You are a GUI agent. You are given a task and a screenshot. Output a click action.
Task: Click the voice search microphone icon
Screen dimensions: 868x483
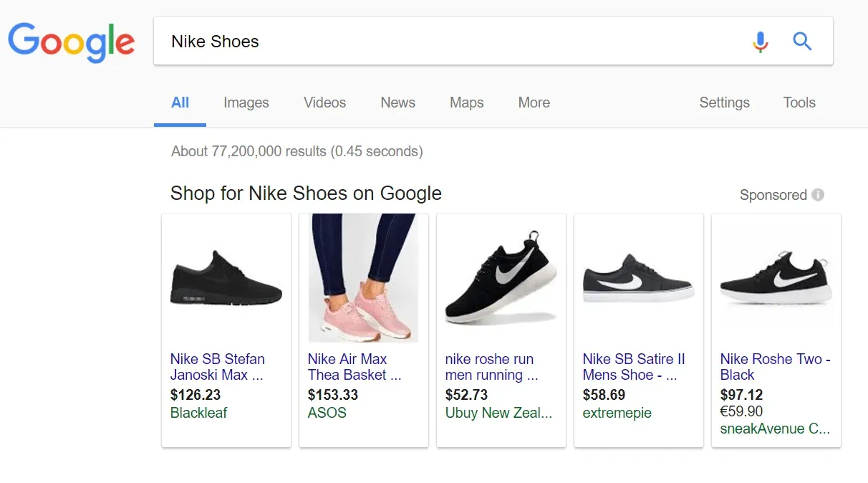point(761,42)
